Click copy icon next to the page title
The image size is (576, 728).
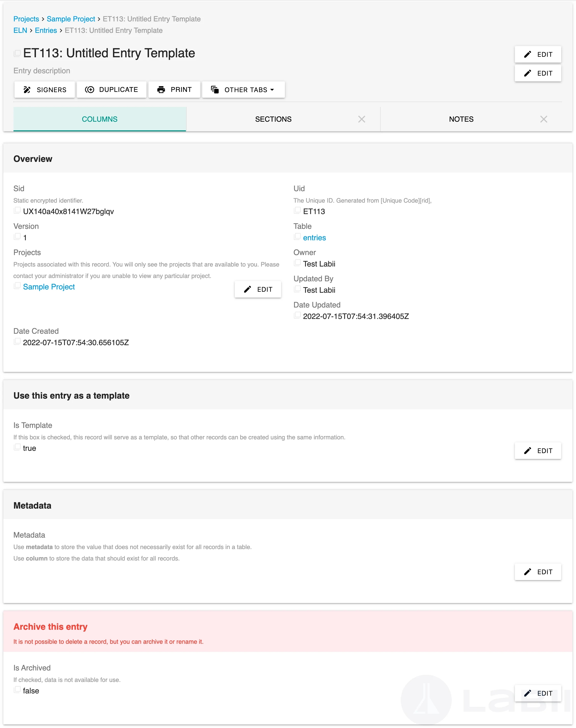pos(17,53)
